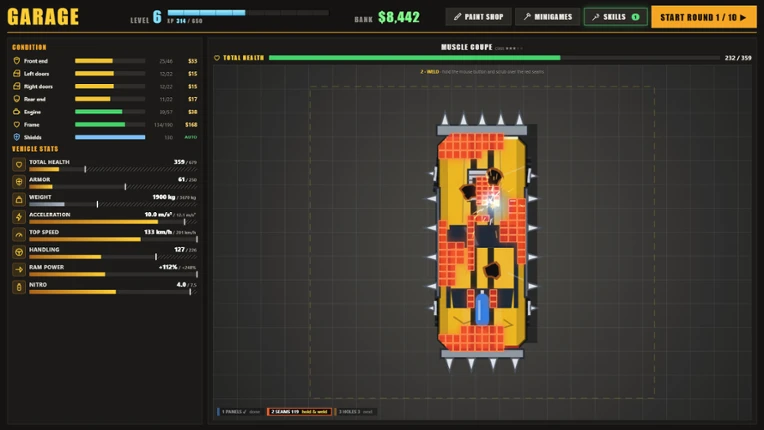Screen dimensions: 764x430
Task: Click the Weight stat icon
Action: click(x=19, y=200)
